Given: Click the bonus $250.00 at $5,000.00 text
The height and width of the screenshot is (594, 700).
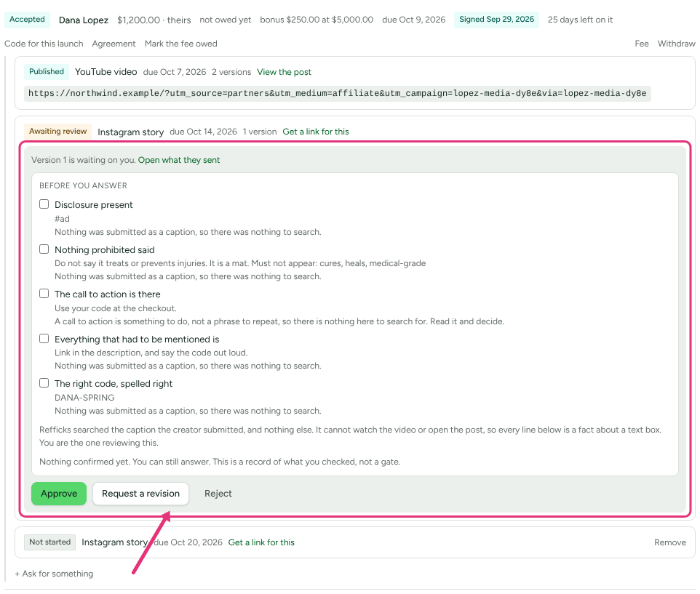Looking at the screenshot, I should click(317, 20).
